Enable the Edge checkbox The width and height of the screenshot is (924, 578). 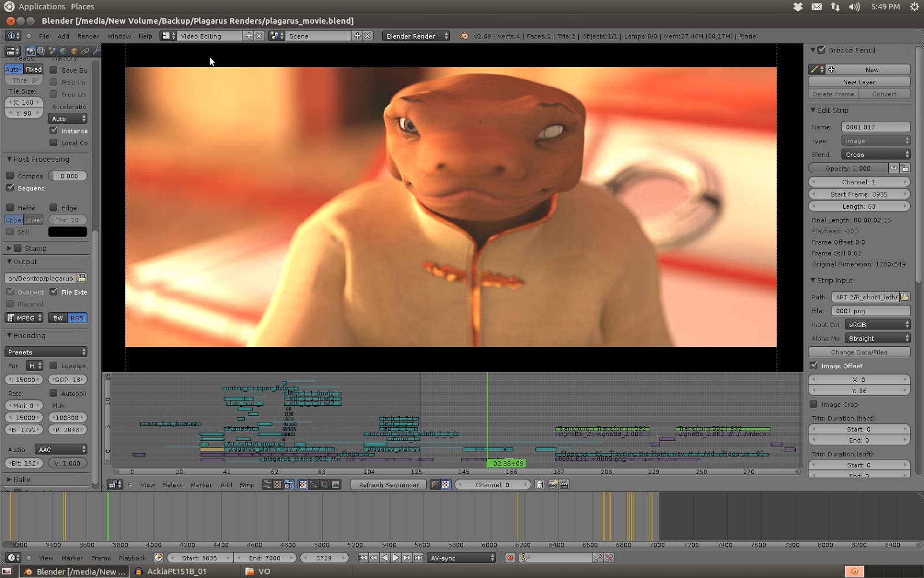coord(54,208)
